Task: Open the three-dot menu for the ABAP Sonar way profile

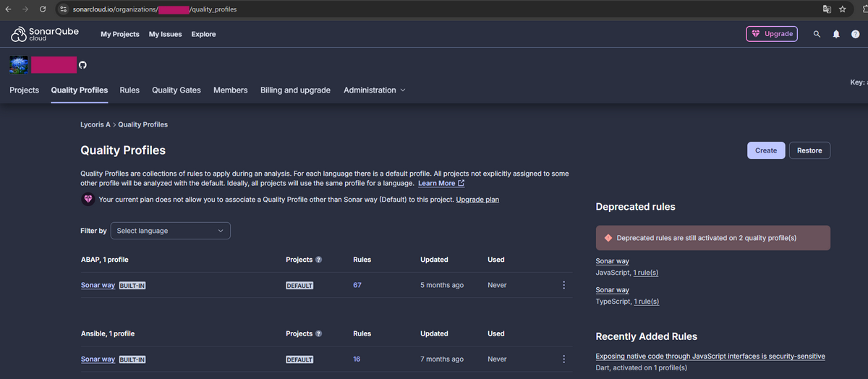Action: 563,285
